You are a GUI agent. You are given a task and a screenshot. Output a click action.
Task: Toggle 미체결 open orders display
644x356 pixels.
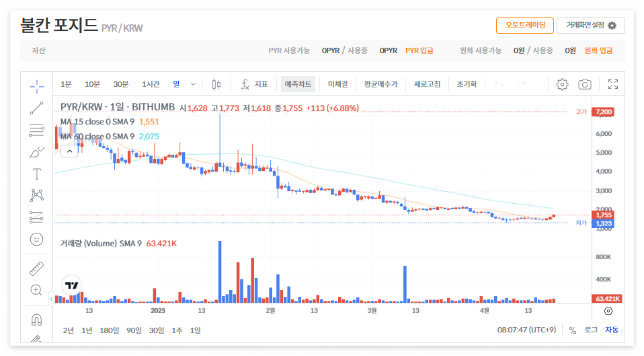coord(337,84)
